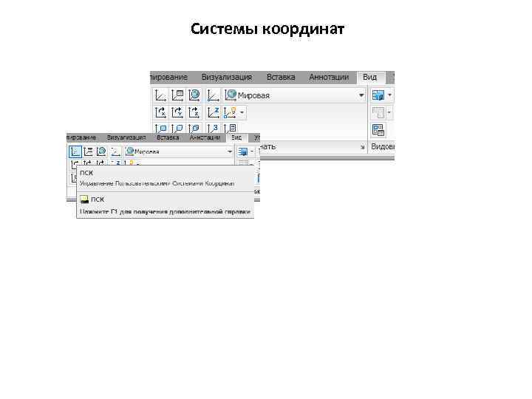Rotate UCS about X axis icon
The width and height of the screenshot is (532, 399).
[160, 112]
